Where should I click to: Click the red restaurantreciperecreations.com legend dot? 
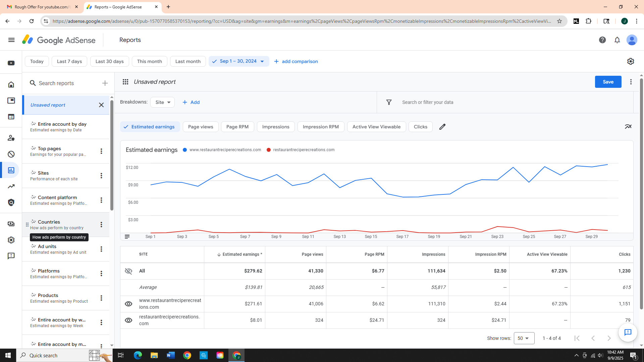point(269,150)
